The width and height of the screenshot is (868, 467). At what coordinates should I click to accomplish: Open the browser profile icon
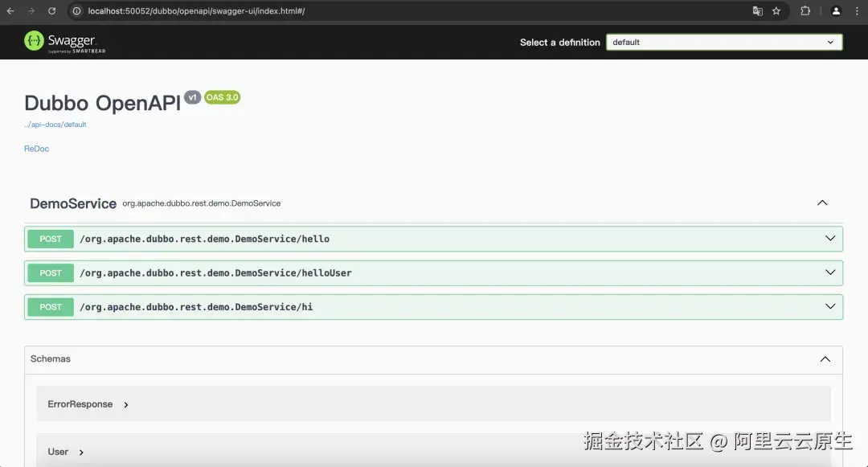click(x=836, y=11)
